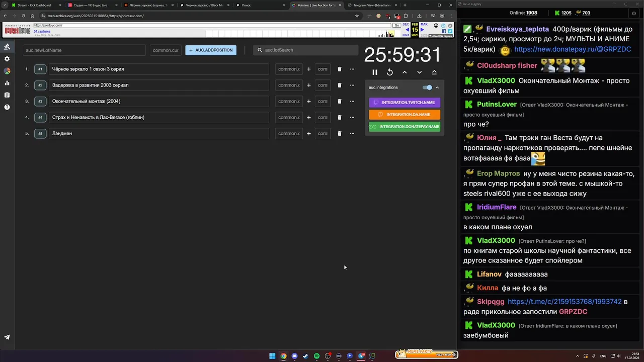Open browser extensions puzzle icon
This screenshot has width=644, height=362.
[x=406, y=16]
